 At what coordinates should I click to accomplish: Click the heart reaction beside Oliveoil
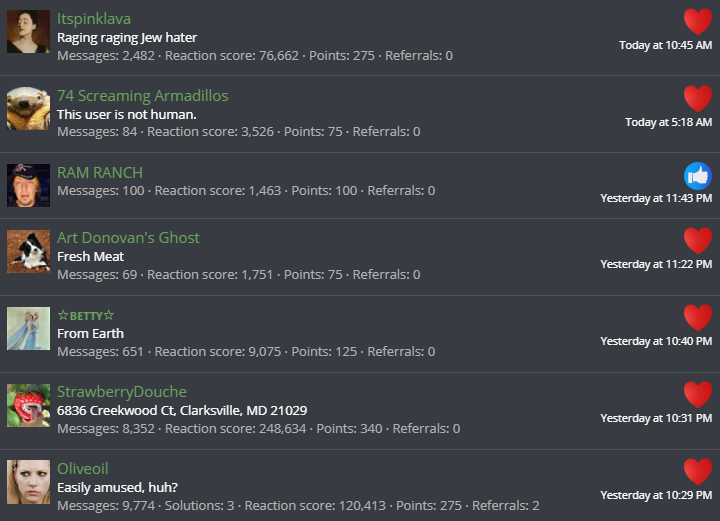click(x=698, y=471)
